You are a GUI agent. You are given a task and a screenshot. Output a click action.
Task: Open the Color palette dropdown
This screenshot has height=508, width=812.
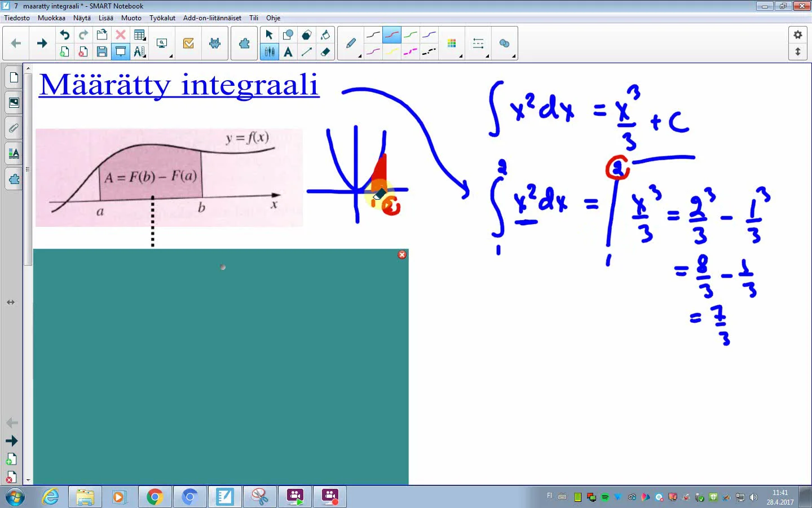[452, 43]
